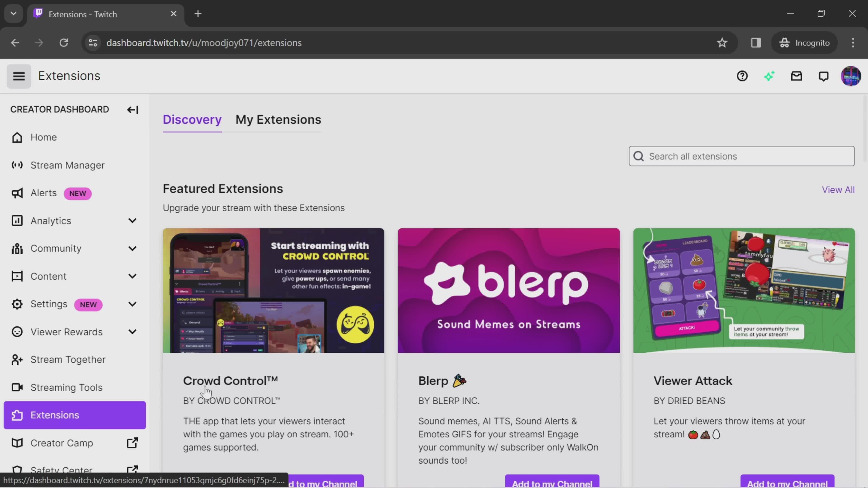This screenshot has height=488, width=868.
Task: Open Stream Together in the sidebar
Action: pos(74,360)
